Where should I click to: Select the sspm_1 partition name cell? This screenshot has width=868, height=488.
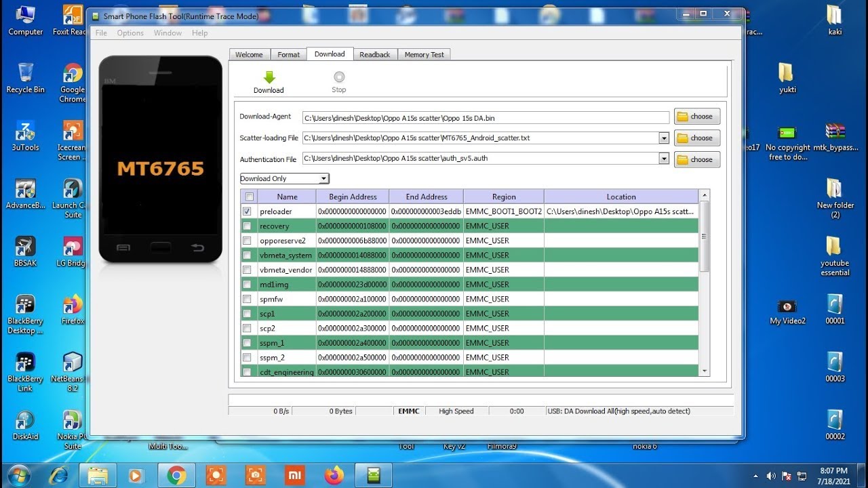(x=287, y=343)
